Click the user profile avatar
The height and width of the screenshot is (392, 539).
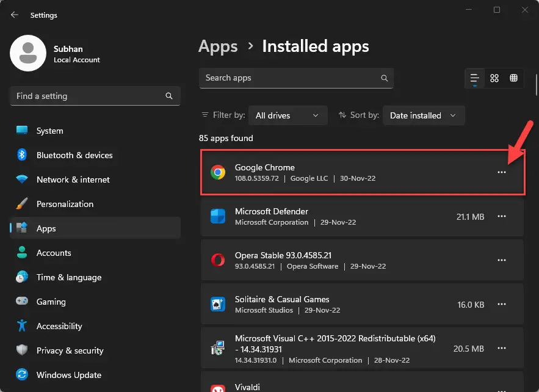[x=28, y=53]
